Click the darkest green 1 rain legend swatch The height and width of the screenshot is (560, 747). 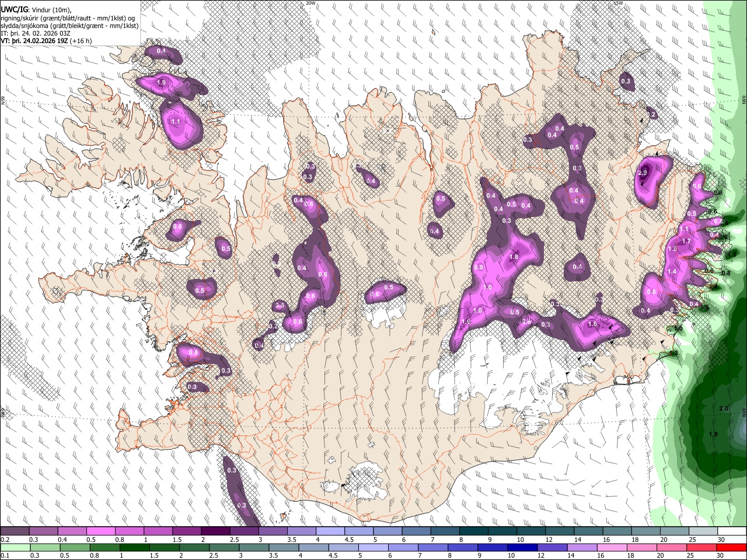coord(135,547)
